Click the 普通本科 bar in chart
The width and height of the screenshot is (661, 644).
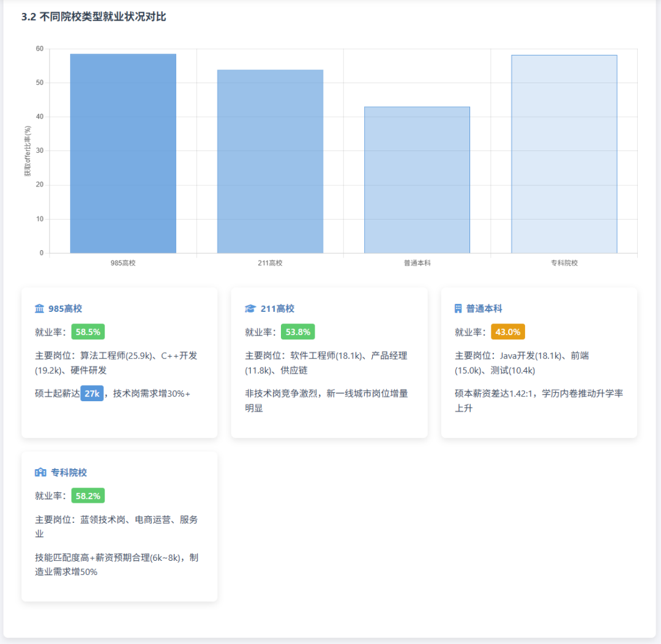(417, 180)
